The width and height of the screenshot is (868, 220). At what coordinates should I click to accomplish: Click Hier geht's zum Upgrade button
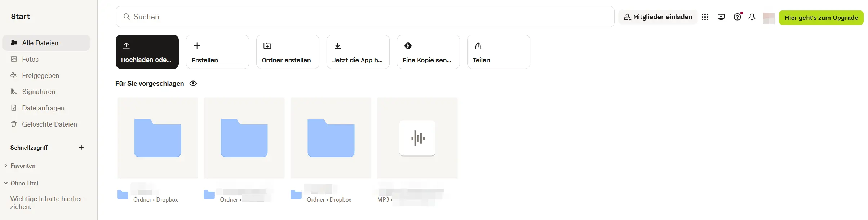click(x=821, y=18)
